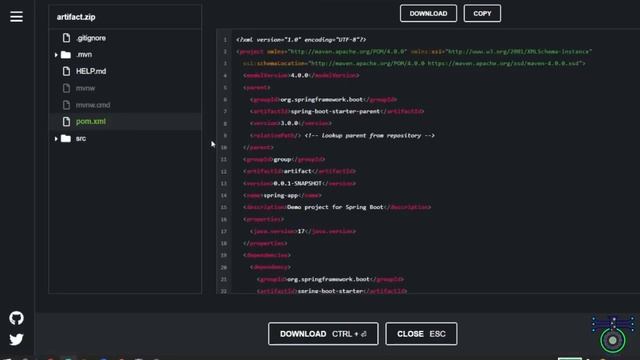Click the .gitignore file icon
640x360 pixels.
(x=66, y=38)
